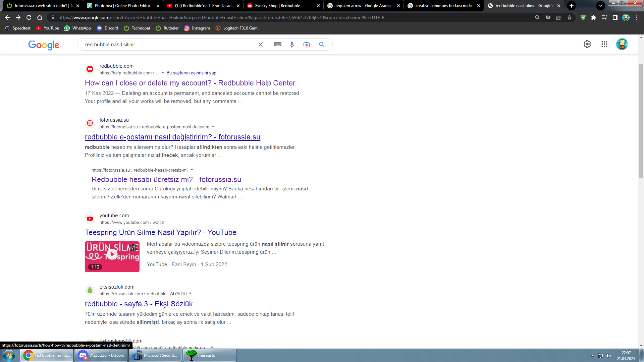This screenshot has width=644, height=362.
Task: Click 'Bu sayfanın çevirisini yap' link
Action: point(191,73)
